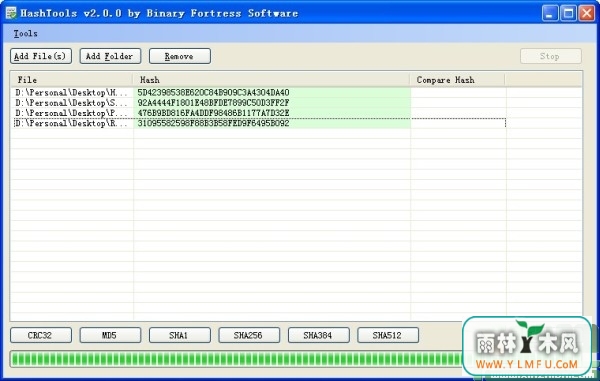Click hash value starting with 92A4444F

pos(214,103)
